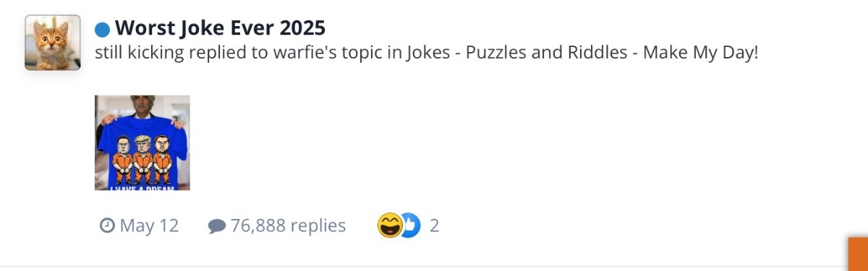Enlarge the blue T-shirt image thumbnail
This screenshot has width=868, height=271.
tap(142, 143)
